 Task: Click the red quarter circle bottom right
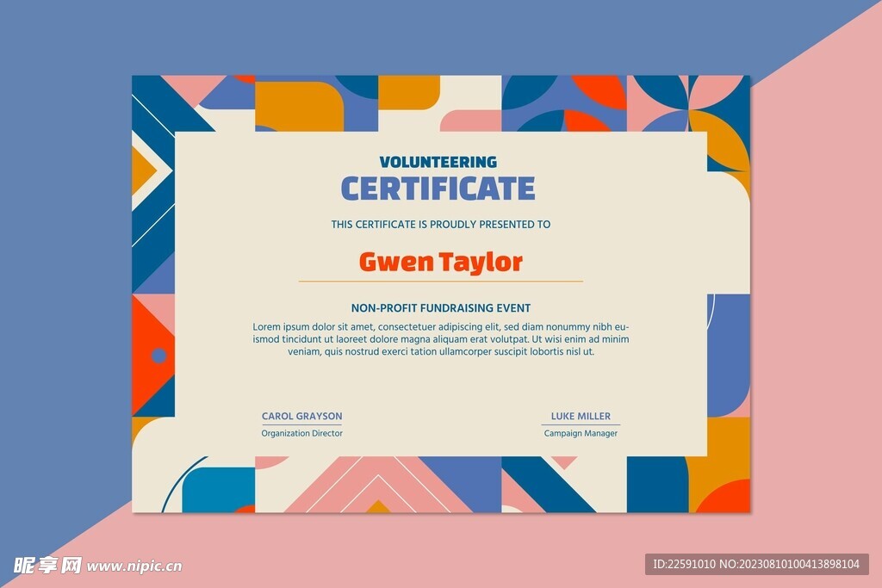pyautogui.click(x=725, y=498)
